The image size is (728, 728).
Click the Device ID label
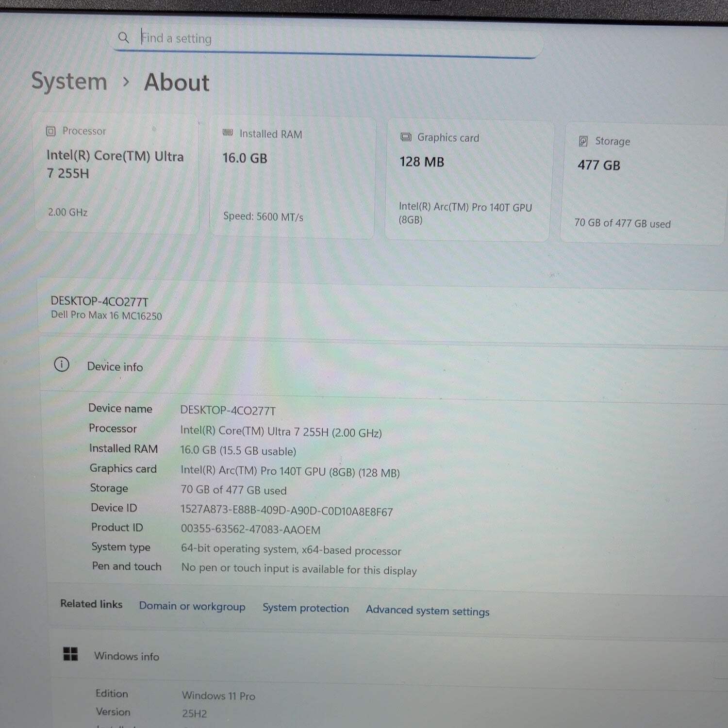(x=114, y=508)
